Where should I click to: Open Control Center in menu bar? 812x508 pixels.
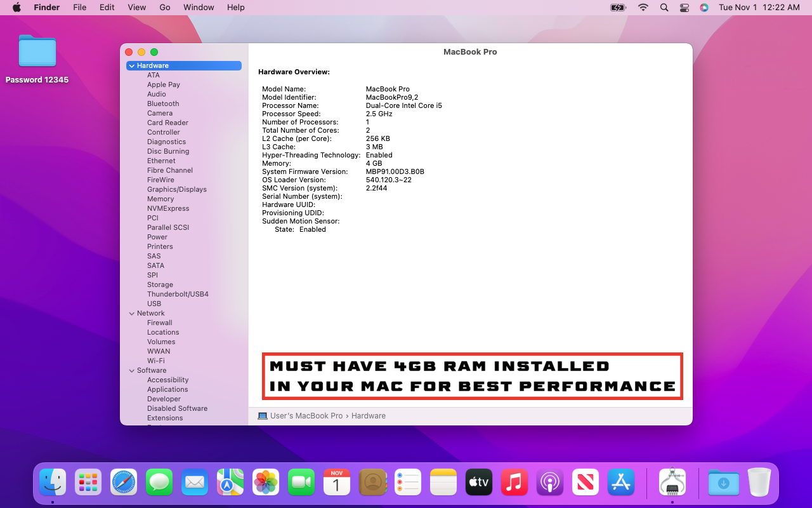[x=684, y=8]
